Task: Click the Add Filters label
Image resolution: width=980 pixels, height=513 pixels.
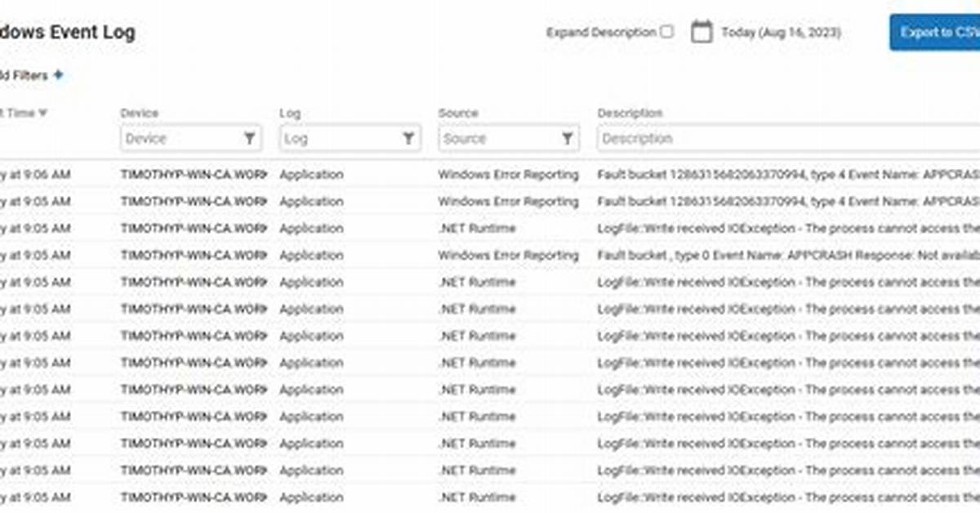Action: (24, 75)
